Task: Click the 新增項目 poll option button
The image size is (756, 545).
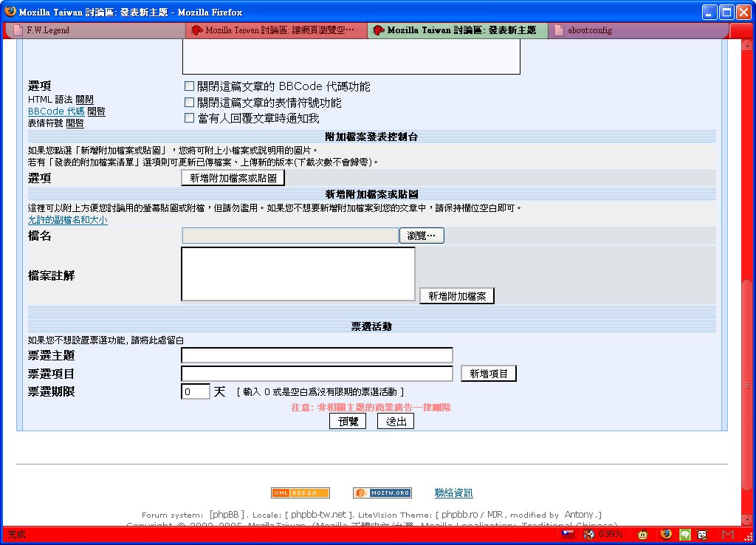Action: pos(489,374)
